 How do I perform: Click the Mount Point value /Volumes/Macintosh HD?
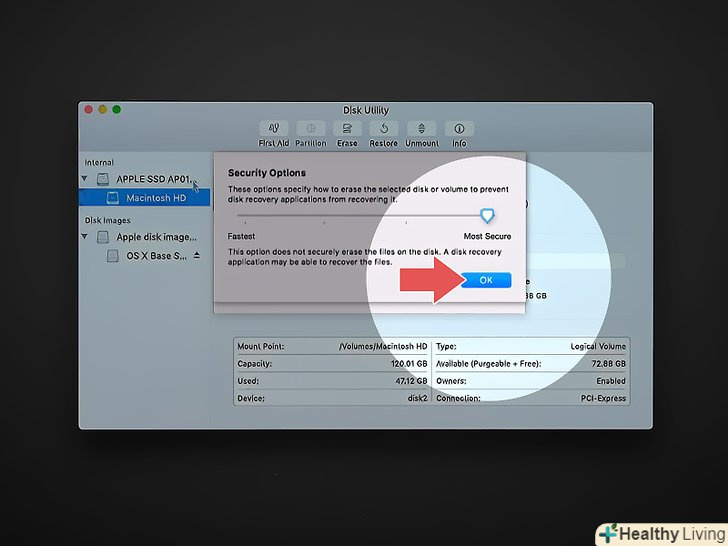coord(383,346)
